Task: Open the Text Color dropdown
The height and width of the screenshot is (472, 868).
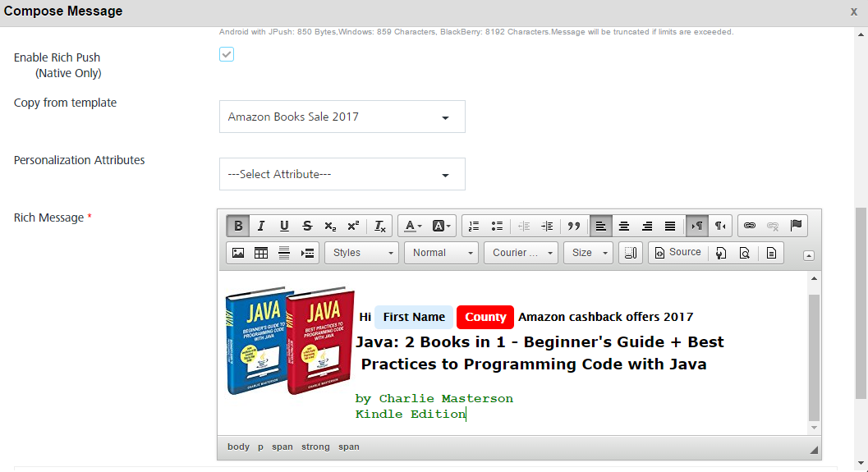Action: tap(413, 226)
